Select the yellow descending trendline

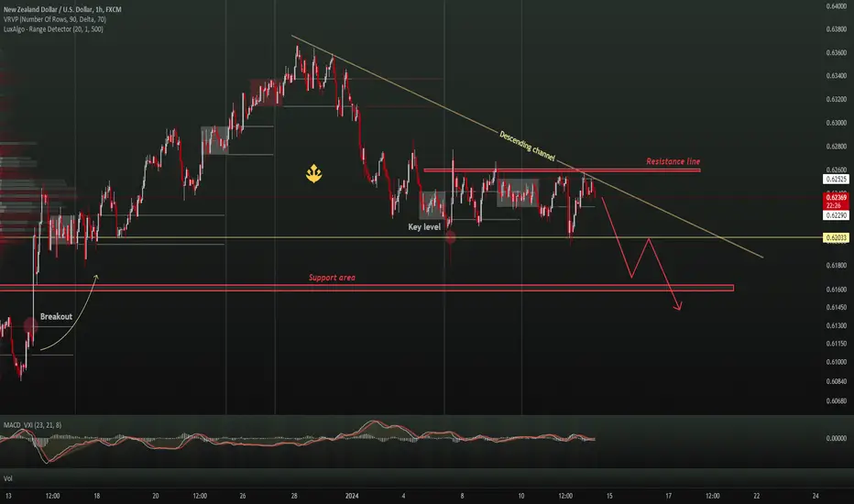pyautogui.click(x=527, y=146)
